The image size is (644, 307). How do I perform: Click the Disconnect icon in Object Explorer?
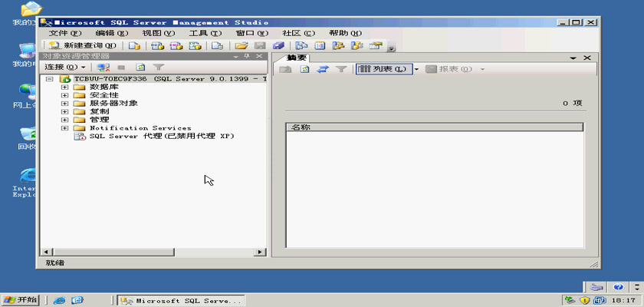[x=103, y=67]
